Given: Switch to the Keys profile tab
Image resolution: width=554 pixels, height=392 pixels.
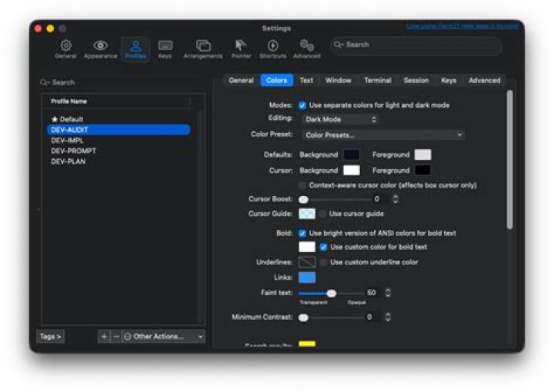Looking at the screenshot, I should click(x=449, y=81).
